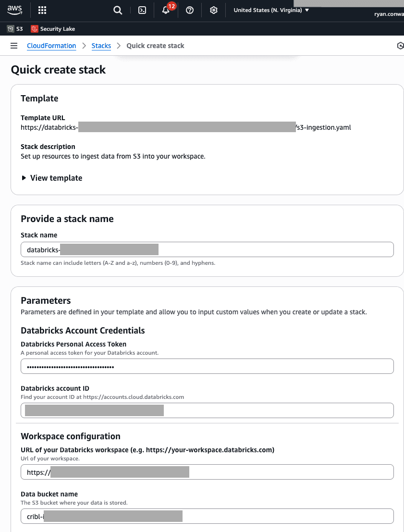Open the account user menu
Viewport: 404px width, 532px height.
(x=388, y=14)
